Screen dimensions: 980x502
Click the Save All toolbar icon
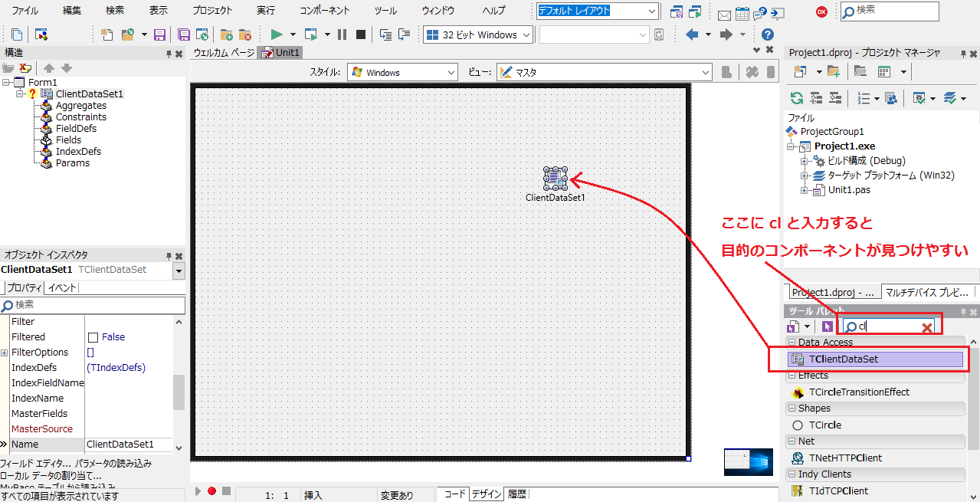tap(183, 34)
